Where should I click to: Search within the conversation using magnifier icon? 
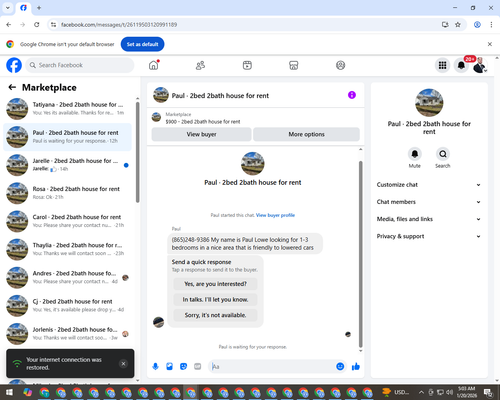pyautogui.click(x=443, y=154)
